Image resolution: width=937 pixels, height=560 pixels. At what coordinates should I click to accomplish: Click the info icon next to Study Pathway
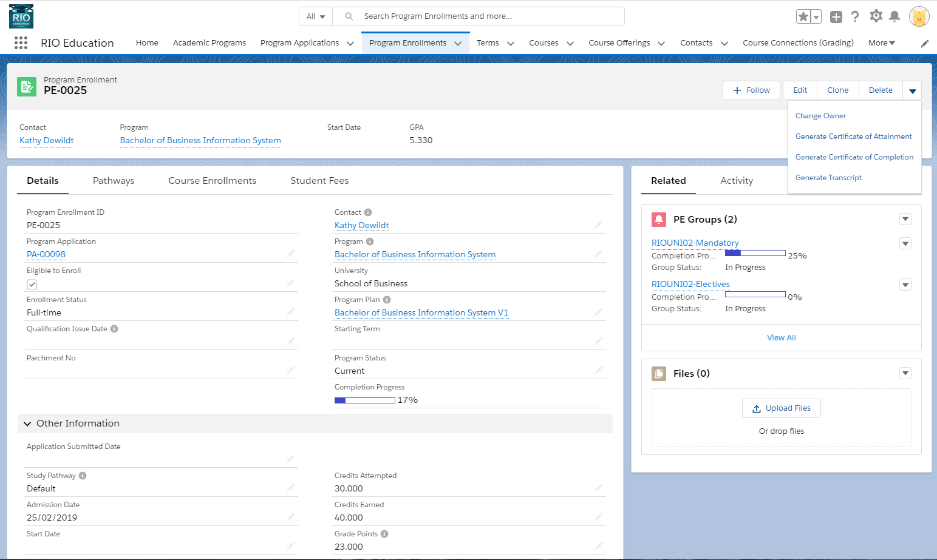83,476
